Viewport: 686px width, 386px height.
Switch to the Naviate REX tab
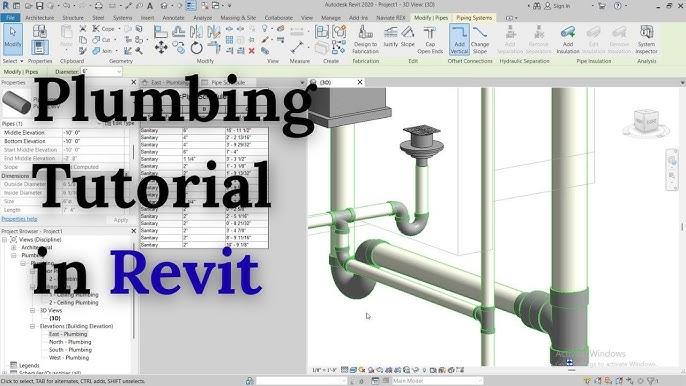391,18
